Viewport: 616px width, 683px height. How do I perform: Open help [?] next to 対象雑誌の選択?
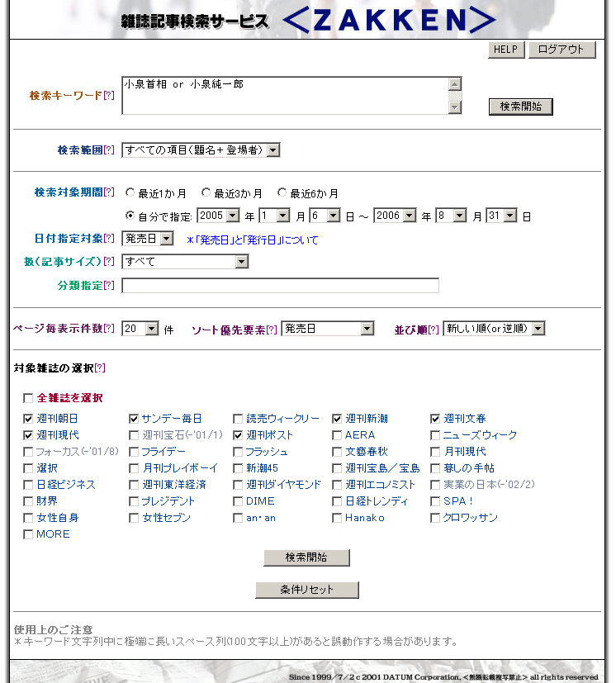point(100,368)
